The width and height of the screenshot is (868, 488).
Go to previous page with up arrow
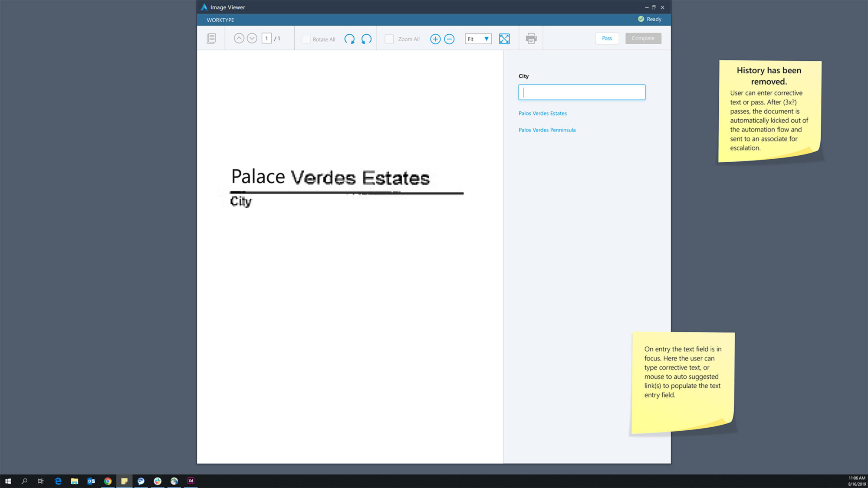click(239, 38)
